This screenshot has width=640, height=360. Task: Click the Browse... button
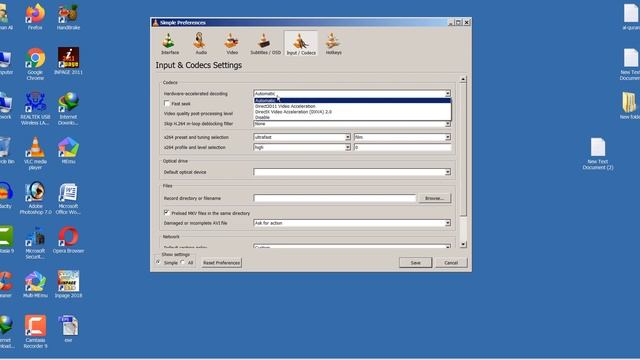click(x=435, y=198)
